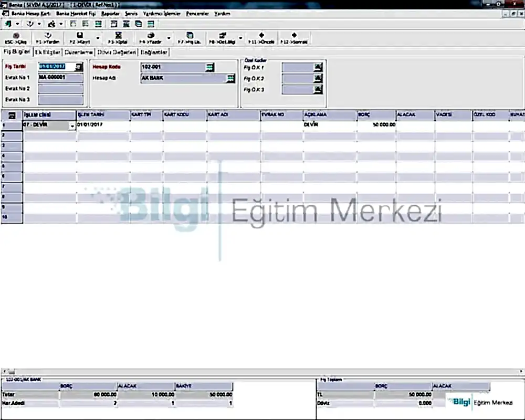Go to next record with F12 Sonraki
Image resolution: width=525 pixels, height=420 pixels.
pyautogui.click(x=293, y=38)
